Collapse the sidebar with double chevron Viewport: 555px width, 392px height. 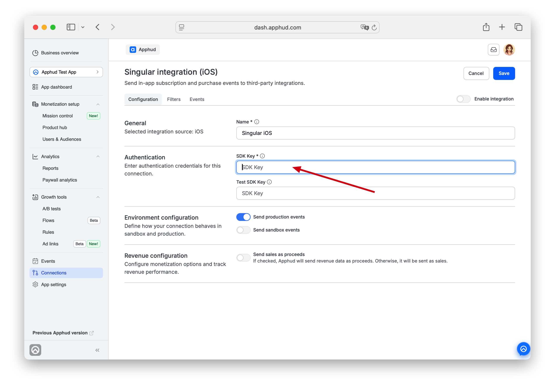(x=97, y=350)
